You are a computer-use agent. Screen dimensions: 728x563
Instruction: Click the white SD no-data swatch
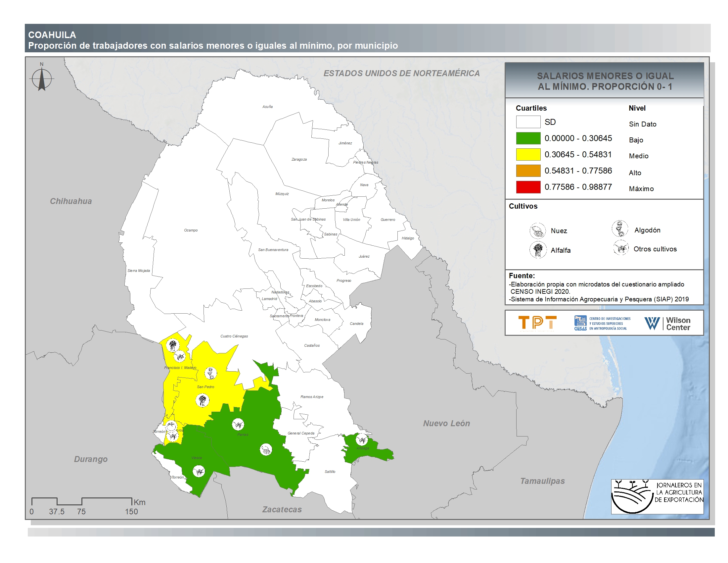pyautogui.click(x=528, y=122)
